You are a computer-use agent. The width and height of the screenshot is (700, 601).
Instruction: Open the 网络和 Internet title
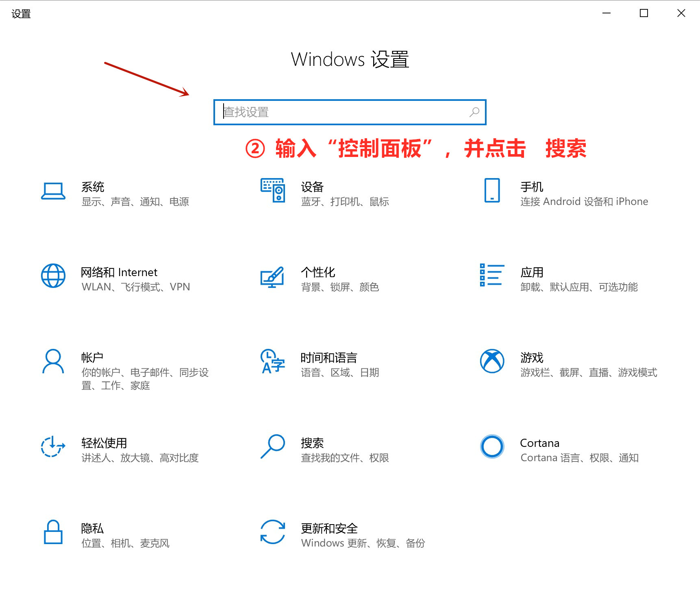119,272
